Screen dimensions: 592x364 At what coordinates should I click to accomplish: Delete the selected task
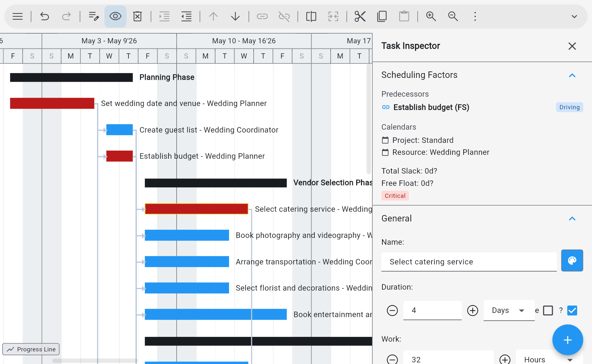click(137, 16)
